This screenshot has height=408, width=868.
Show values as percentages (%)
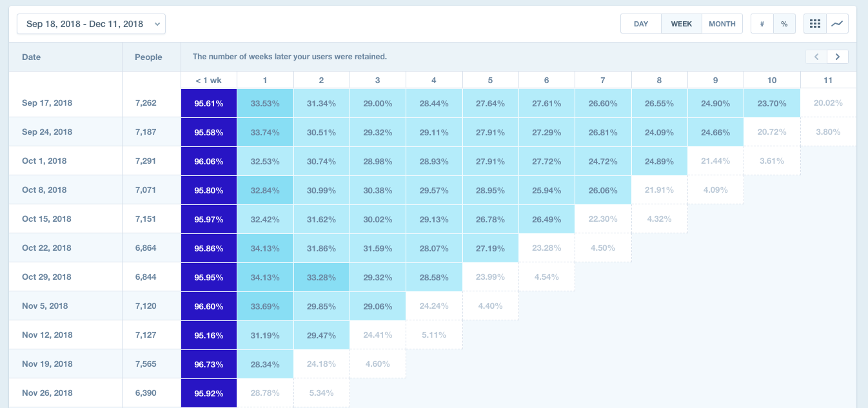click(784, 24)
